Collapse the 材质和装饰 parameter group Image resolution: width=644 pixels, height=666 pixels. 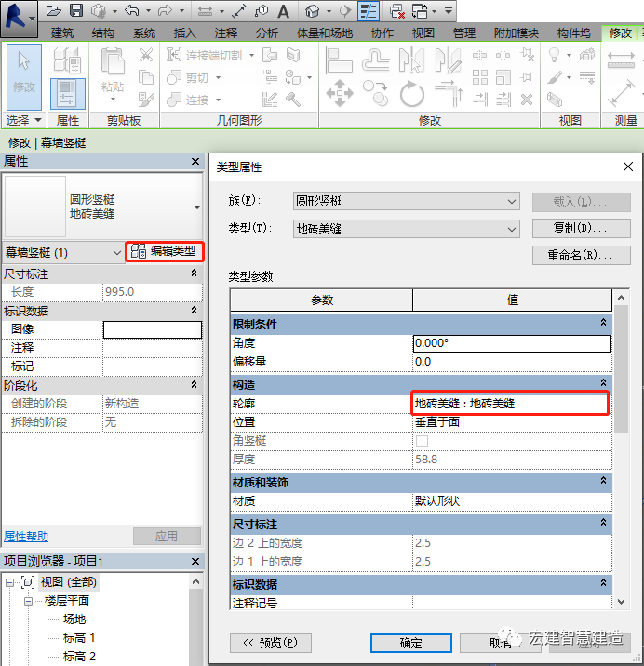[x=603, y=481]
